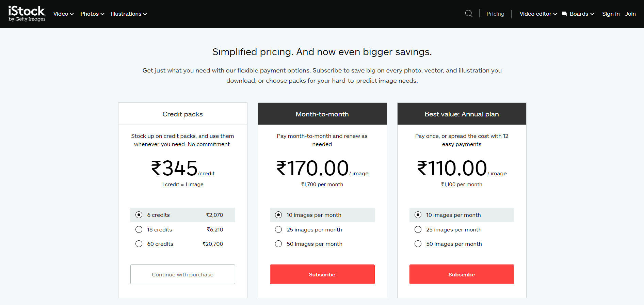This screenshot has height=305, width=644.
Task: Pick 25 images per month in Annual plan
Action: tap(418, 229)
